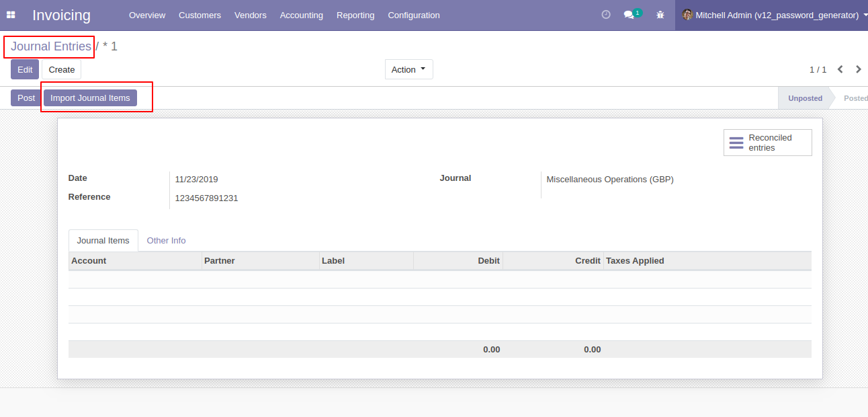The width and height of the screenshot is (868, 417).
Task: Click the Invoicing app title
Action: pyautogui.click(x=61, y=15)
